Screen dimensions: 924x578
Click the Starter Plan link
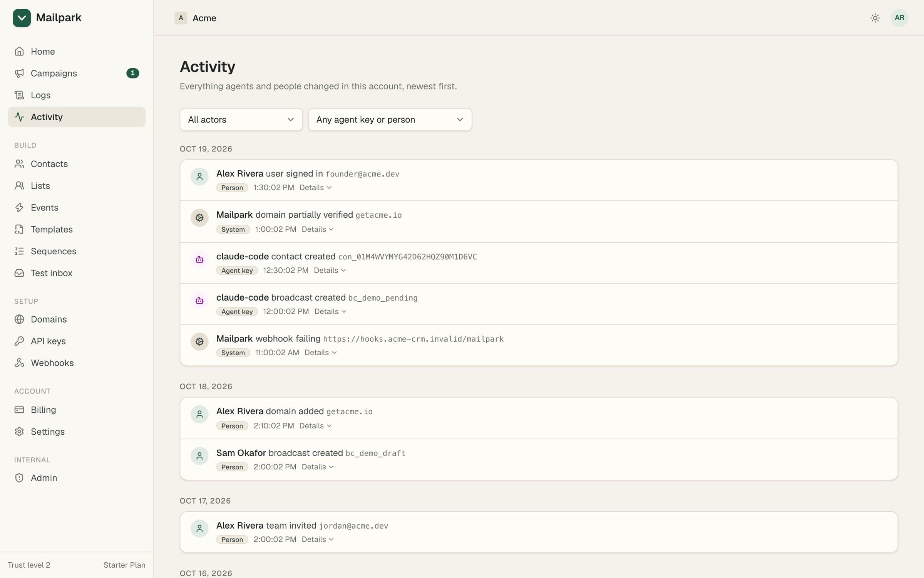(x=124, y=565)
